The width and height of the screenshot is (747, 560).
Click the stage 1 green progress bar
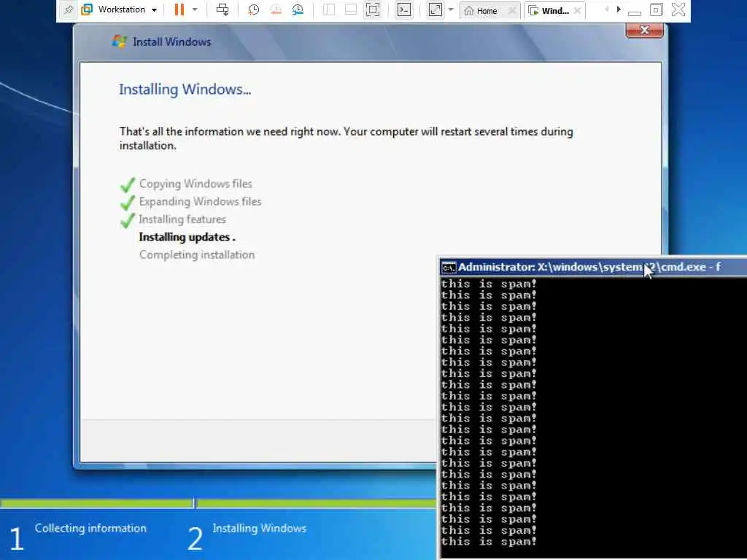97,503
